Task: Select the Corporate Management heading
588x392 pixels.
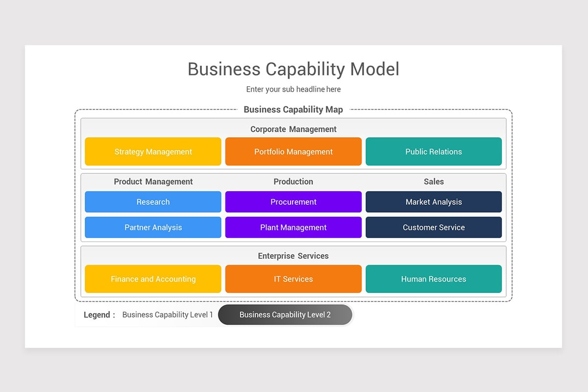Action: (x=293, y=129)
